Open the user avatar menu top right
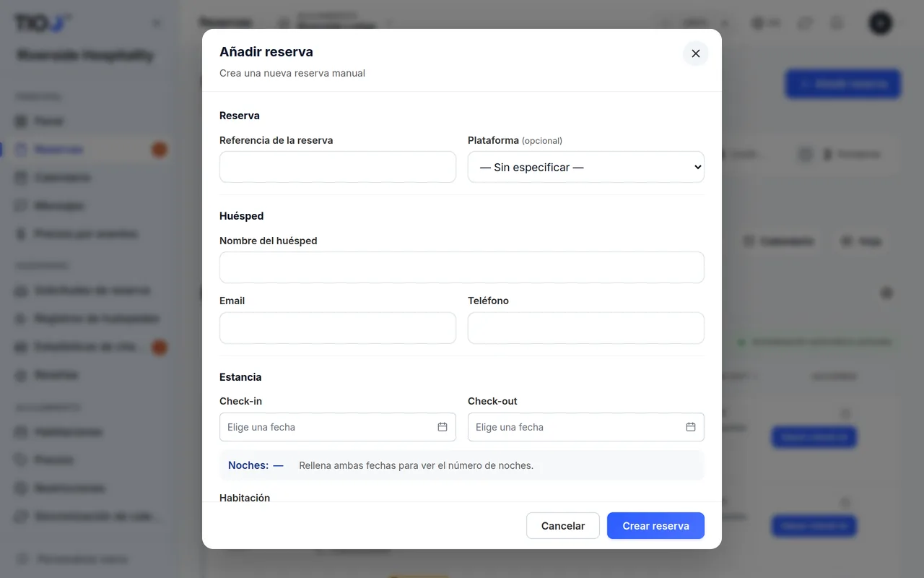 (x=880, y=23)
